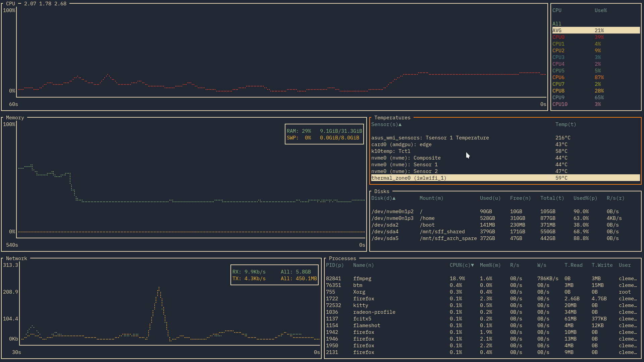Sort disks by Total(t) column header

tap(552, 198)
